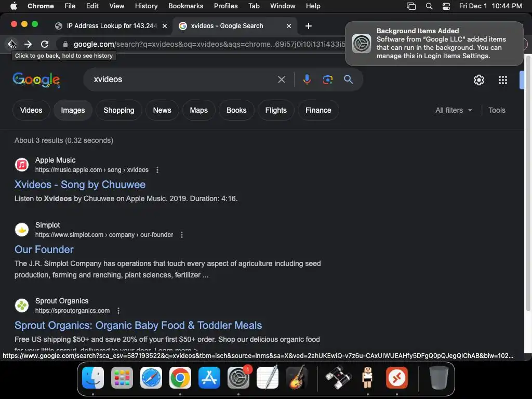The width and height of the screenshot is (532, 399).
Task: Open 'Xvideos - Song by Chuuwee' result
Action: (x=80, y=184)
